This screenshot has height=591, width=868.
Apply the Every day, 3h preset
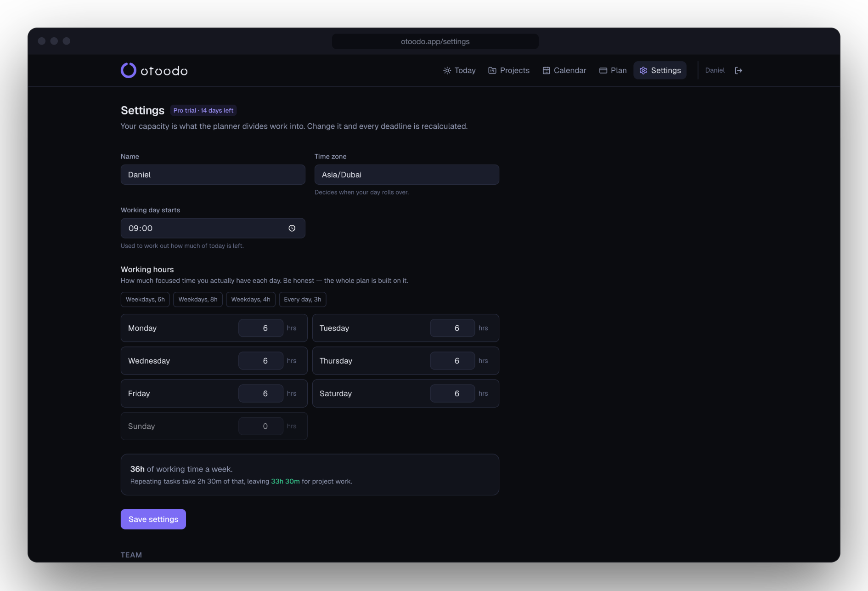point(303,299)
